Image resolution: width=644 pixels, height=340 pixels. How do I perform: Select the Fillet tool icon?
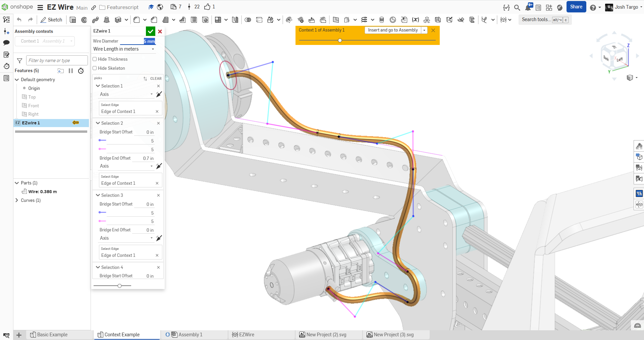coord(137,20)
